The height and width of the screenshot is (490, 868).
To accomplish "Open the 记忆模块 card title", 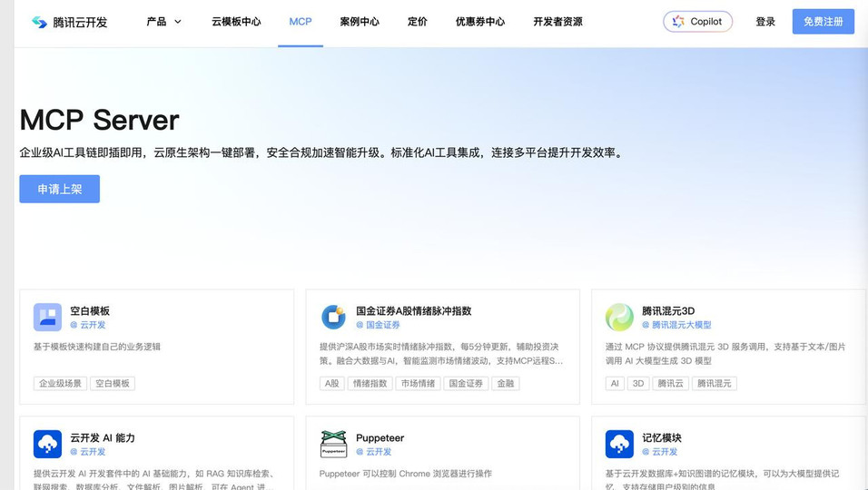I will point(662,438).
